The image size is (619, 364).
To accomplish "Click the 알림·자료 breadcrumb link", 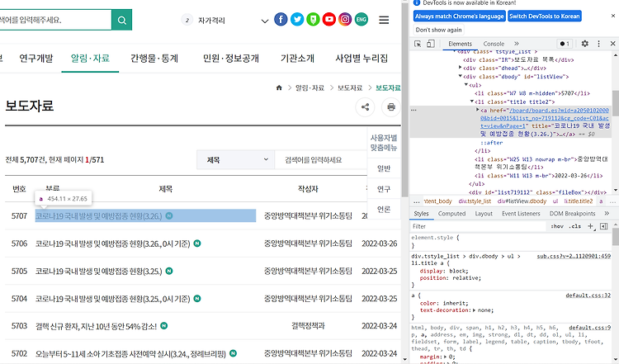I will [x=309, y=87].
